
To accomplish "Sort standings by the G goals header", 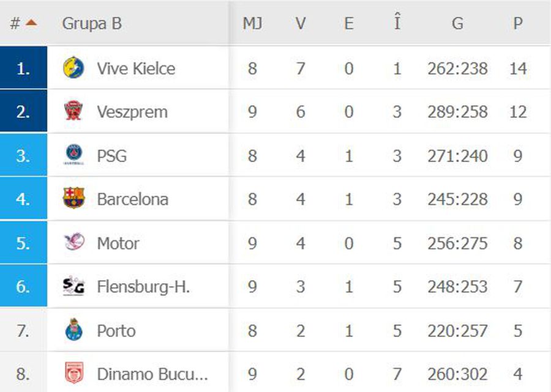I will click(x=457, y=23).
